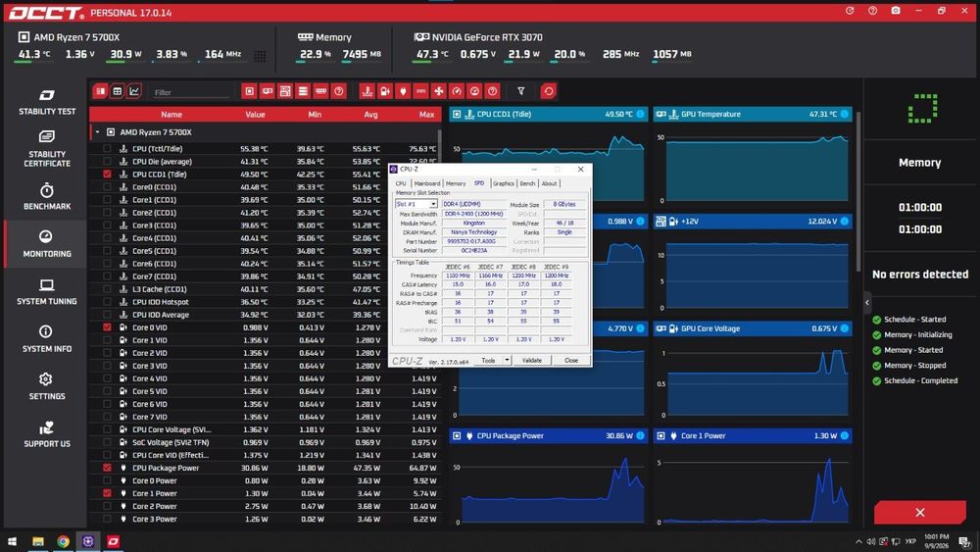Viewport: 980px width, 552px height.
Task: Click the Tools button in CPU-Z
Action: click(488, 360)
